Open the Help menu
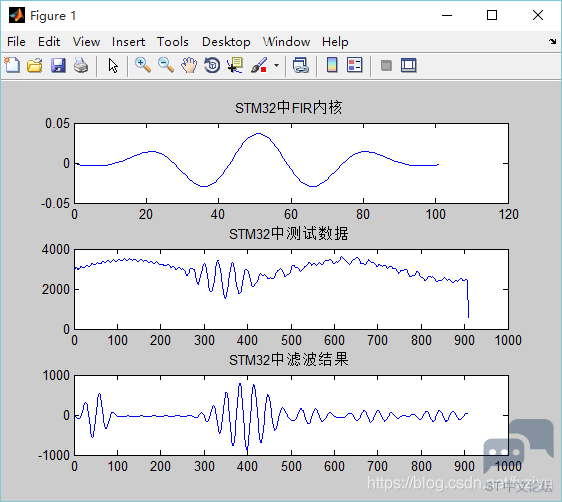This screenshot has width=562, height=502. click(335, 42)
